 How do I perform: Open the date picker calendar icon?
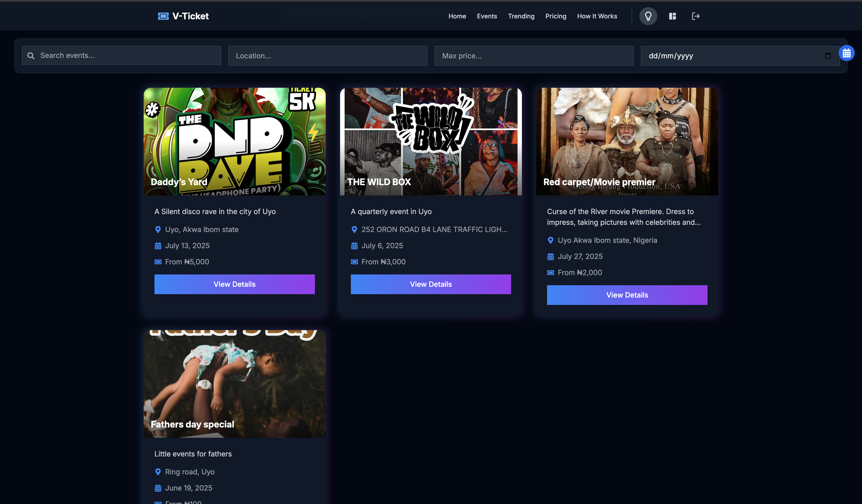click(x=827, y=56)
